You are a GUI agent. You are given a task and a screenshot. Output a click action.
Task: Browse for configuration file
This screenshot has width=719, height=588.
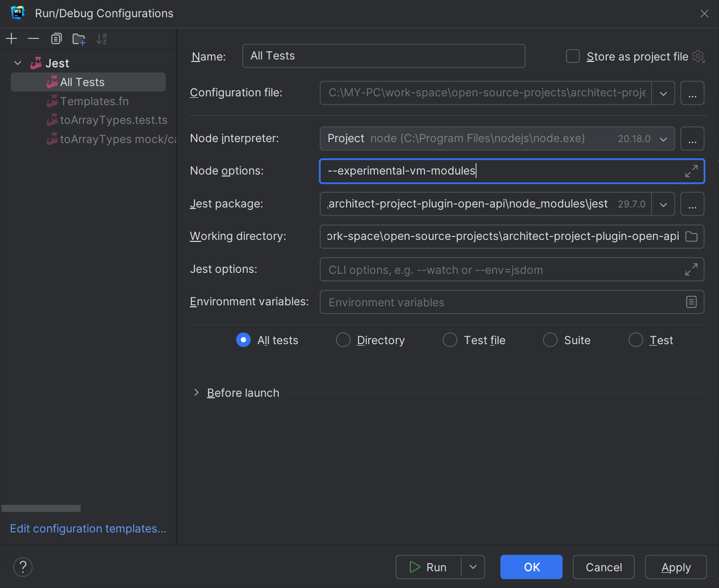(x=692, y=93)
